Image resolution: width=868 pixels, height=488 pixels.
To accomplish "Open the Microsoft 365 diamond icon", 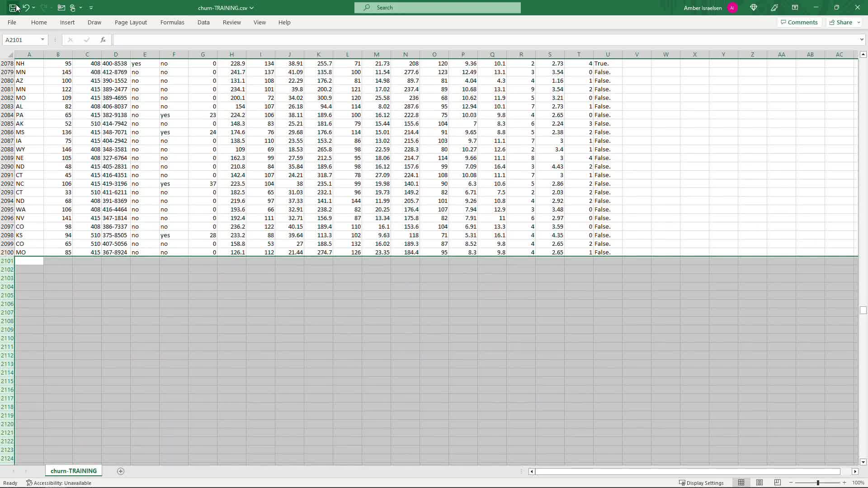I will 753,8.
